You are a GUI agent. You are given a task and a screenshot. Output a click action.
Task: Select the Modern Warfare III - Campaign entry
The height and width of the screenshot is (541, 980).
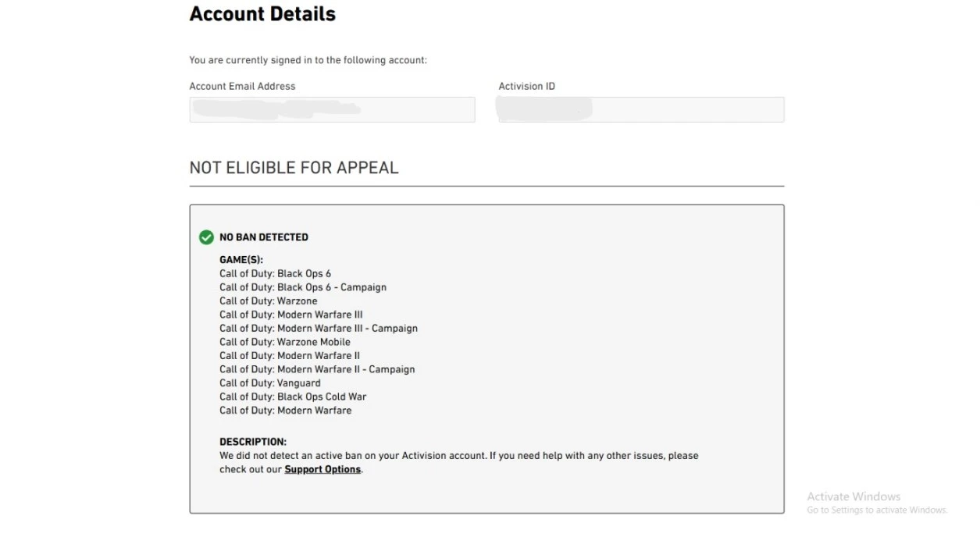pyautogui.click(x=319, y=329)
